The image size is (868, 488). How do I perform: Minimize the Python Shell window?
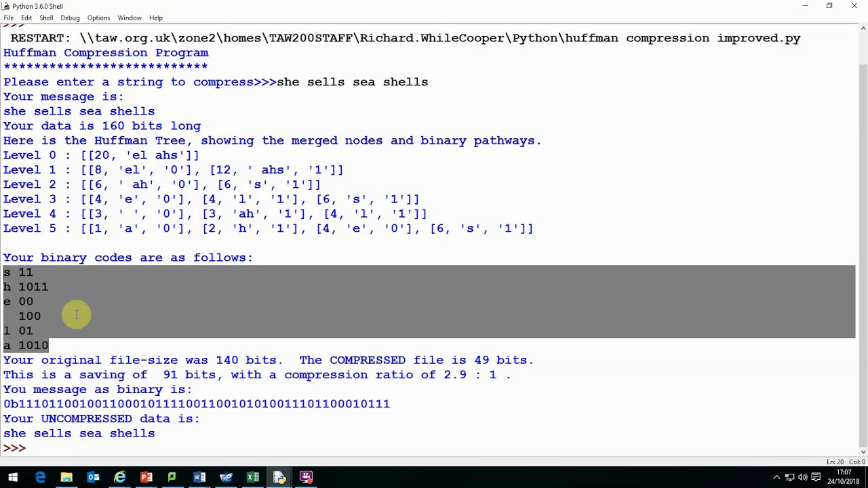(805, 6)
